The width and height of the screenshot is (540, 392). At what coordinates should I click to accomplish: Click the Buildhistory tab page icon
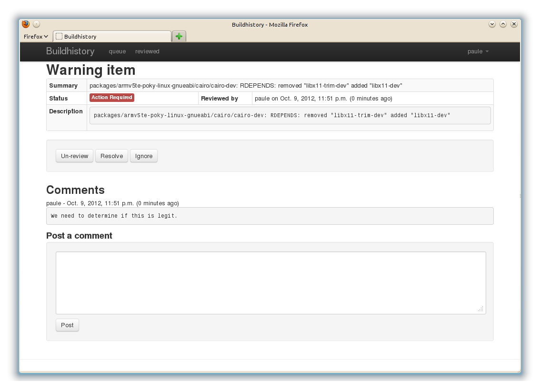click(59, 37)
